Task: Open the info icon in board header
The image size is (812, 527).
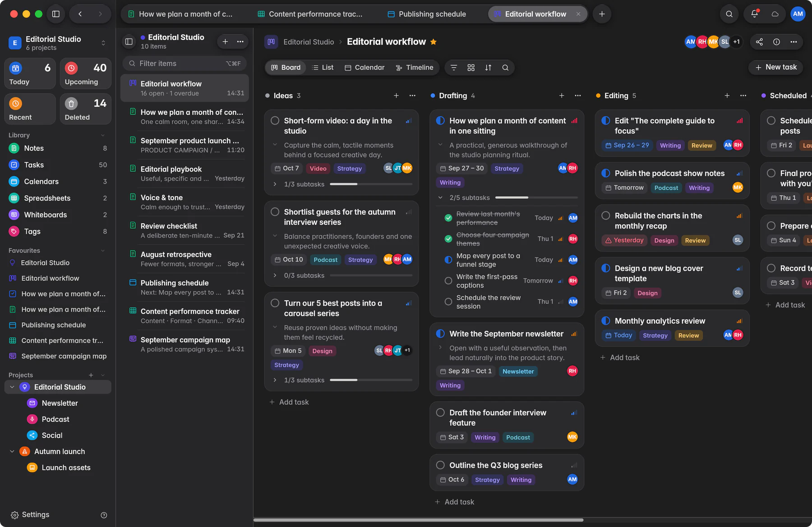Action: click(776, 42)
